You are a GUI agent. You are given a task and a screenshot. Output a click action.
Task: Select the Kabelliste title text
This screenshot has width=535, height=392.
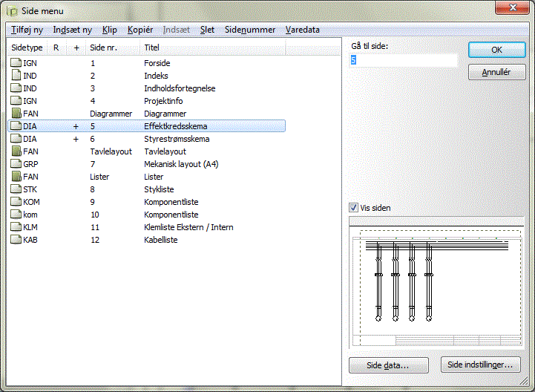[x=161, y=240]
